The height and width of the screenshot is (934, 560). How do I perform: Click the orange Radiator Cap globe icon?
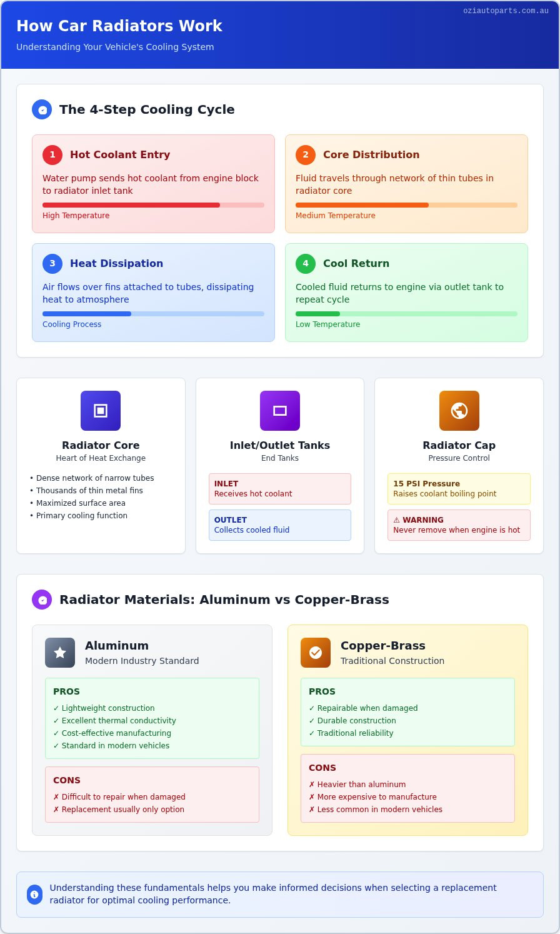pos(459,411)
